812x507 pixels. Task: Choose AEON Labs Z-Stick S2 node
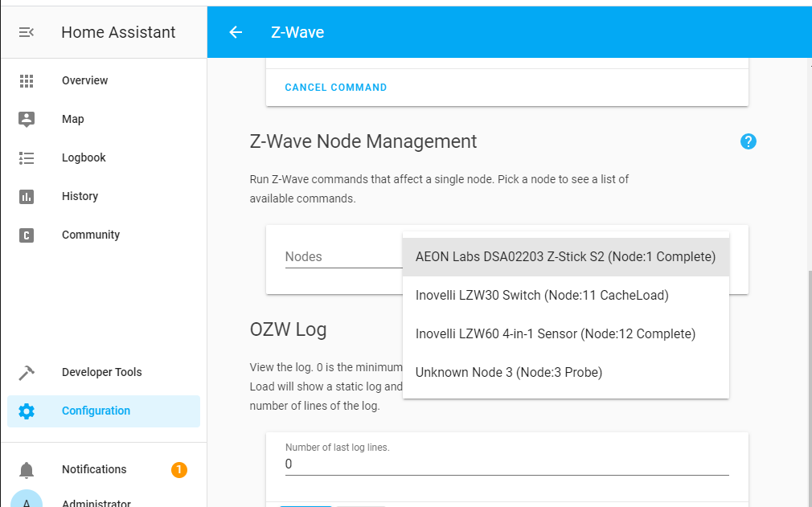tap(565, 257)
